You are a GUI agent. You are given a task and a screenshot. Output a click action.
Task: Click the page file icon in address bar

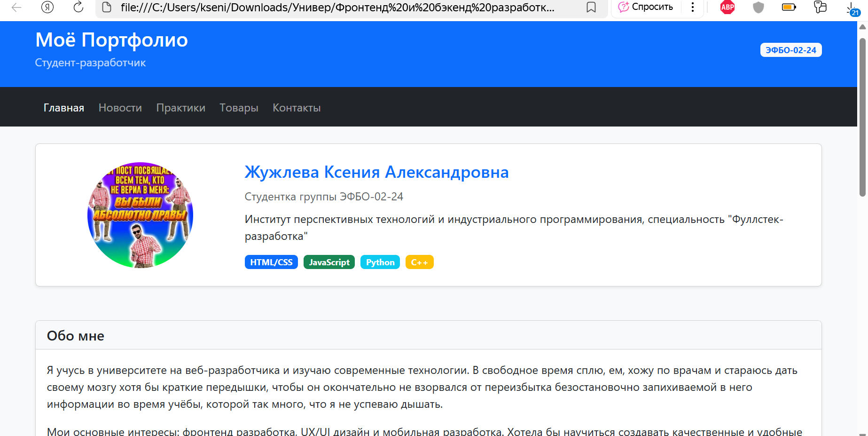pos(107,8)
